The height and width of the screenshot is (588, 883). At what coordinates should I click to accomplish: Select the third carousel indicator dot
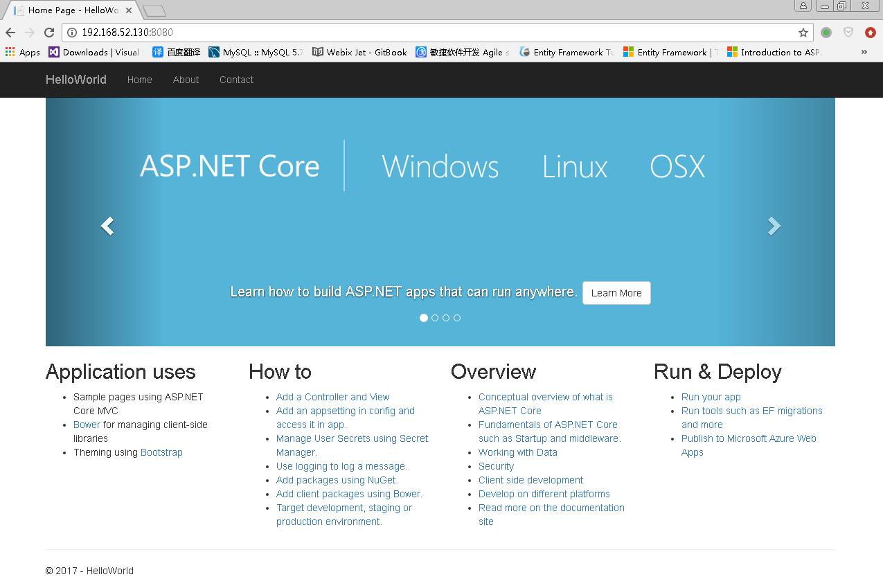point(446,318)
